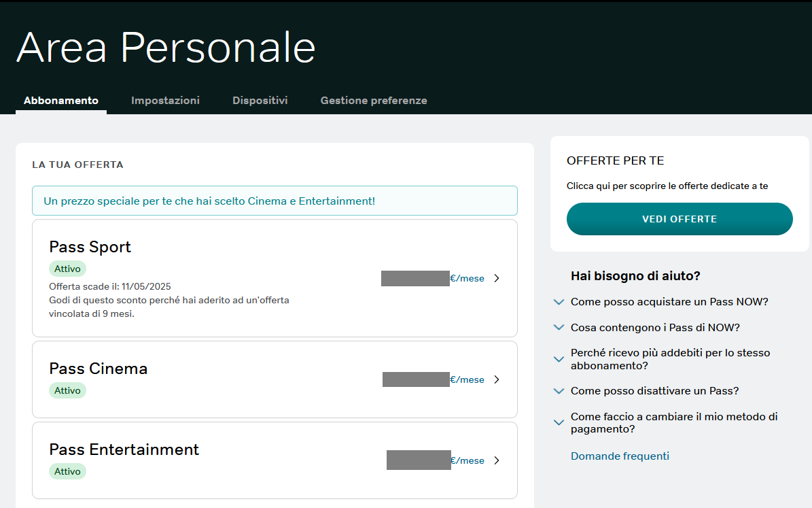Click 'Come faccio a cambiare il mio metodo di pagamento?' text
The height and width of the screenshot is (508, 812).
tap(674, 422)
